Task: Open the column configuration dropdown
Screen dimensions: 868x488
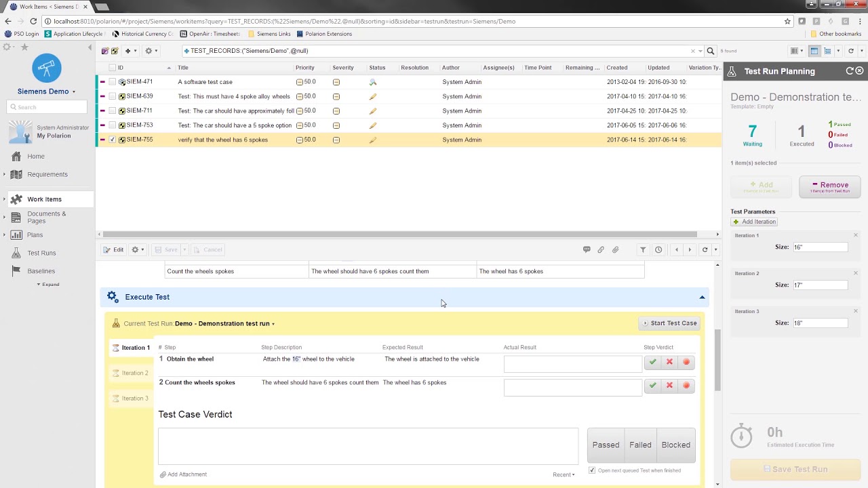Action: pyautogui.click(x=795, y=51)
